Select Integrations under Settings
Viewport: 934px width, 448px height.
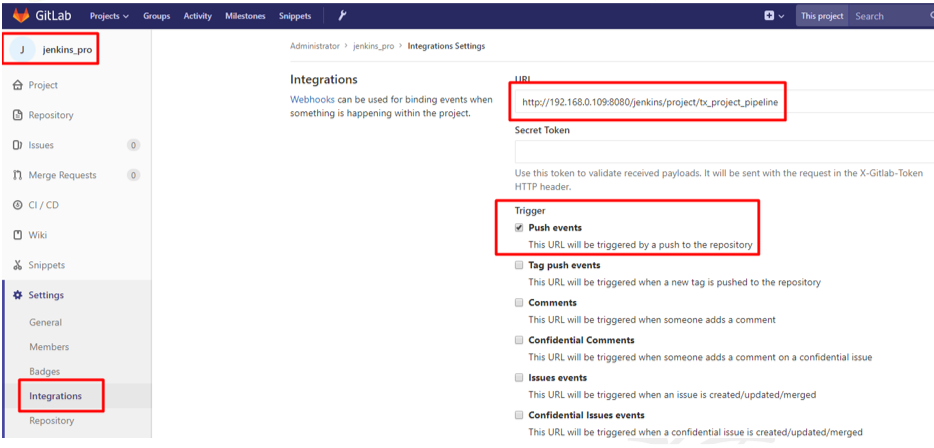(55, 396)
